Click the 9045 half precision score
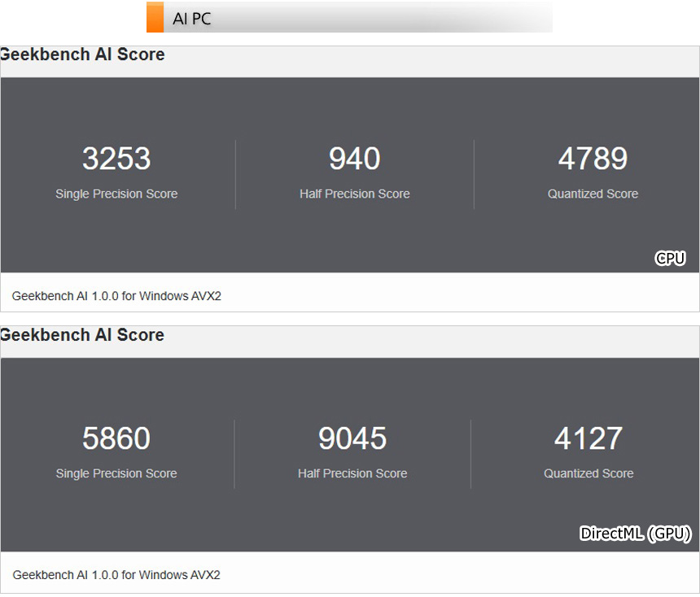Image resolution: width=700 pixels, height=597 pixels. 352,438
